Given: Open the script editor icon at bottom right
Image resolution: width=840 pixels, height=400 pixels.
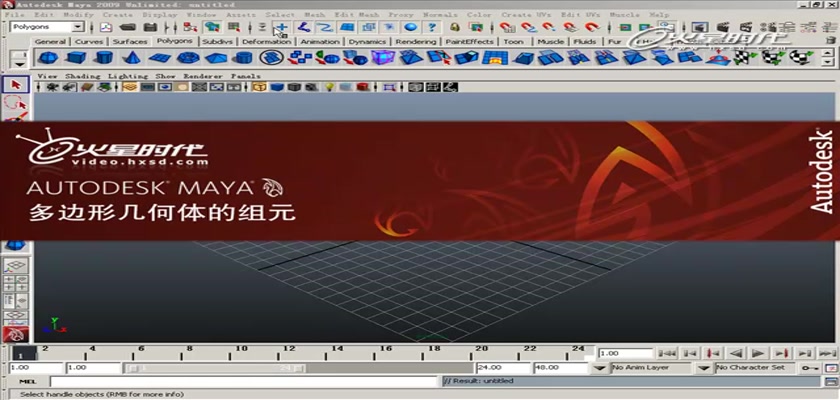Looking at the screenshot, I should tap(829, 381).
